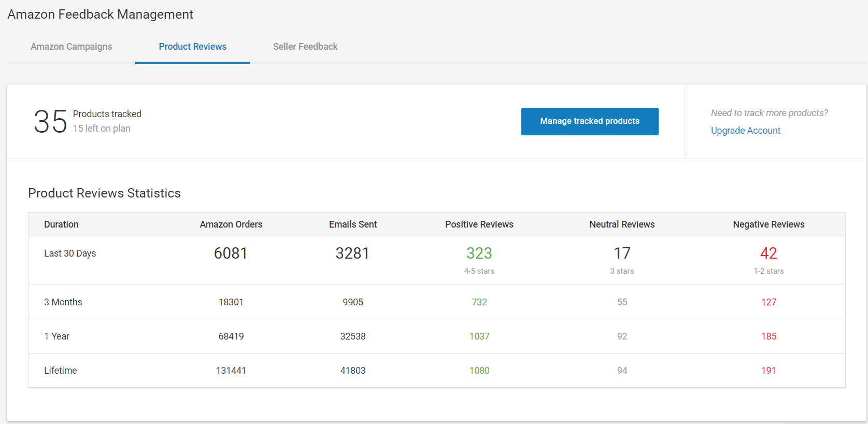
Task: Open the Seller Feedback tab
Action: pyautogui.click(x=305, y=47)
